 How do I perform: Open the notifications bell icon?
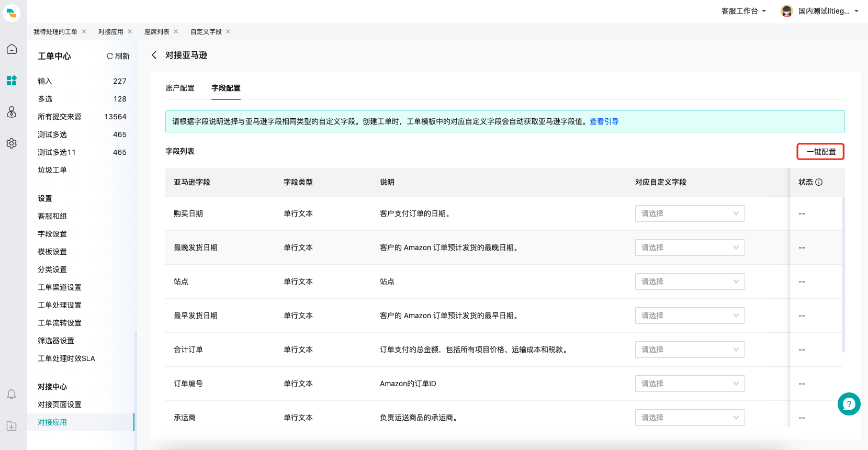pos(12,395)
